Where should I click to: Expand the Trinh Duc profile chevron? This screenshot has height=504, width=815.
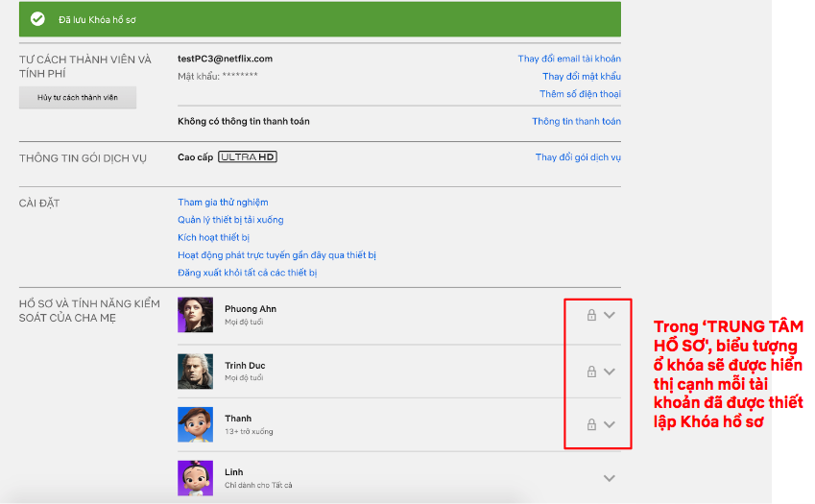(x=610, y=372)
